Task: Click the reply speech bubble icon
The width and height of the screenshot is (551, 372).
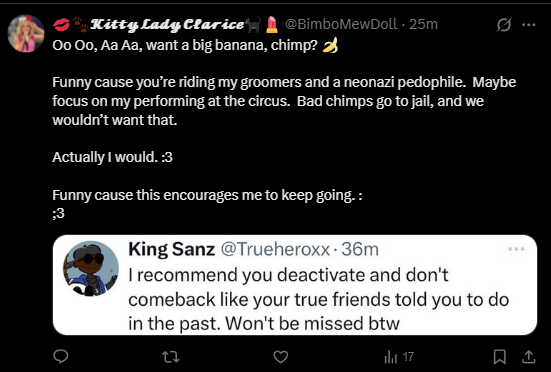Action: coord(60,357)
